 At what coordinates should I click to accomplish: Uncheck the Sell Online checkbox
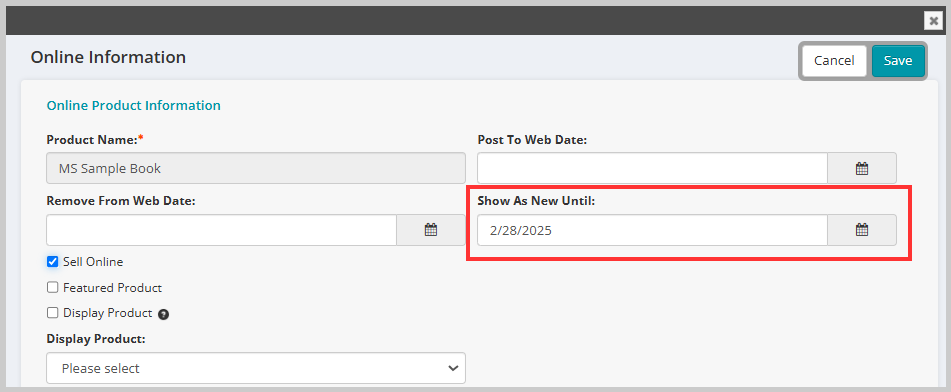point(53,262)
